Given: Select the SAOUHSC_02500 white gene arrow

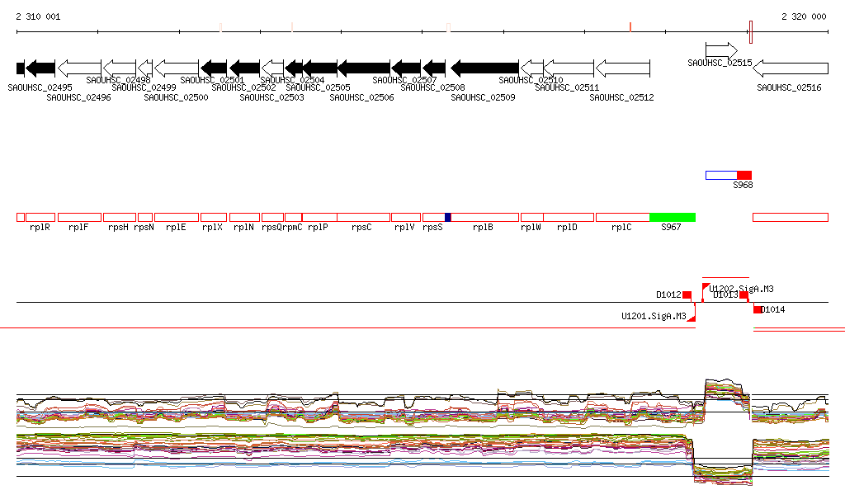Looking at the screenshot, I should tap(177, 67).
